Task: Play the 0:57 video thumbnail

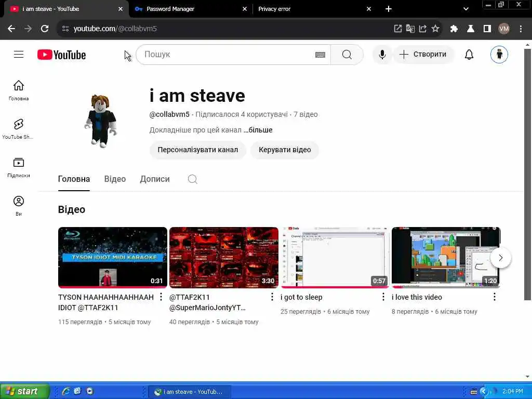Action: point(335,258)
